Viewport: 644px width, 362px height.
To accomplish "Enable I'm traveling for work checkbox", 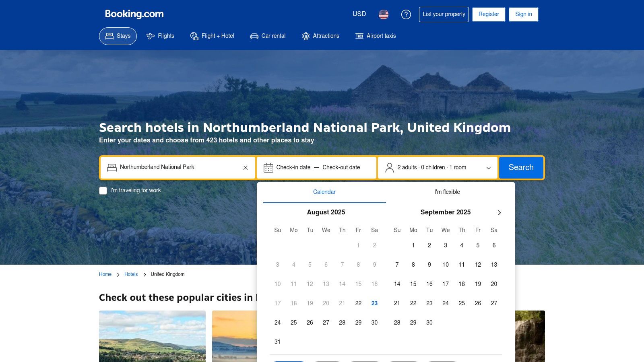I will point(103,191).
